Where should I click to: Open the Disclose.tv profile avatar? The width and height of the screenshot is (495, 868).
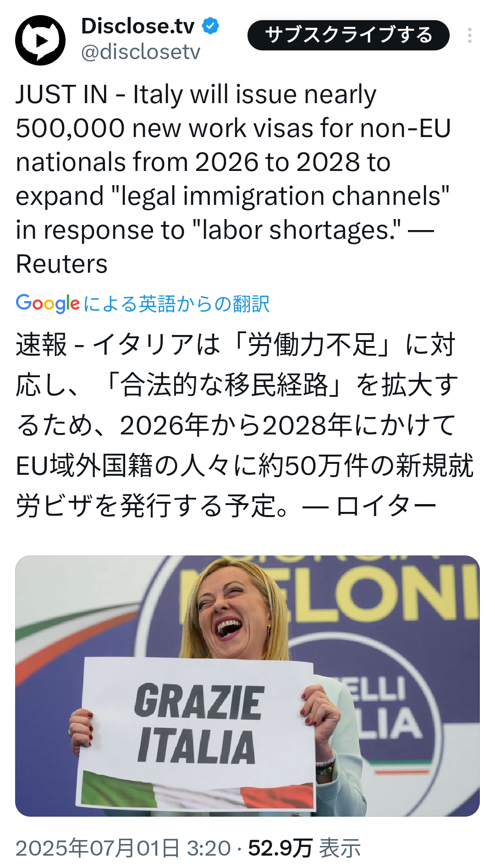[x=40, y=40]
